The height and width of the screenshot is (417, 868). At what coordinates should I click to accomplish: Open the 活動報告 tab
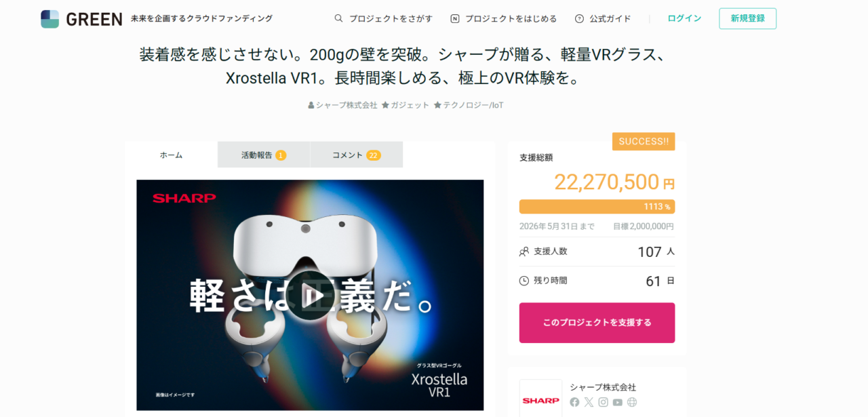264,155
